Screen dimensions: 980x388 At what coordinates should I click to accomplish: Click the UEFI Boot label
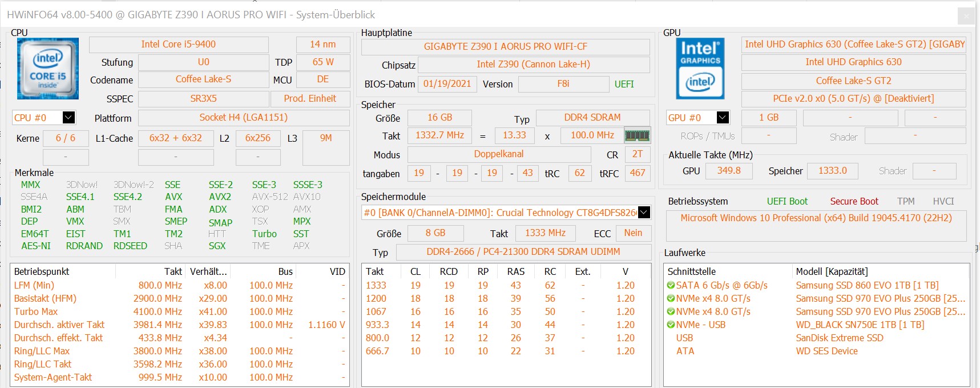coord(787,201)
